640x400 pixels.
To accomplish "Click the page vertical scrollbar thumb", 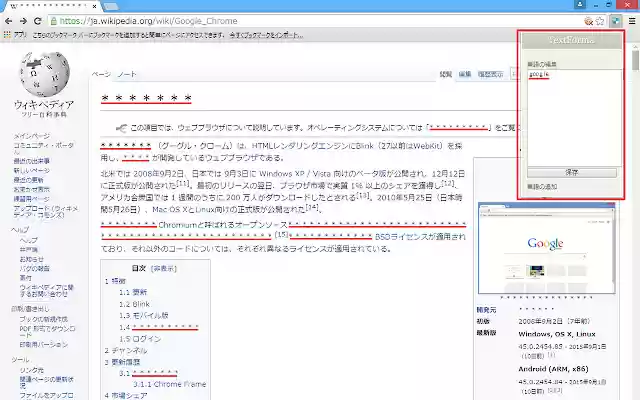I will pyautogui.click(x=635, y=60).
